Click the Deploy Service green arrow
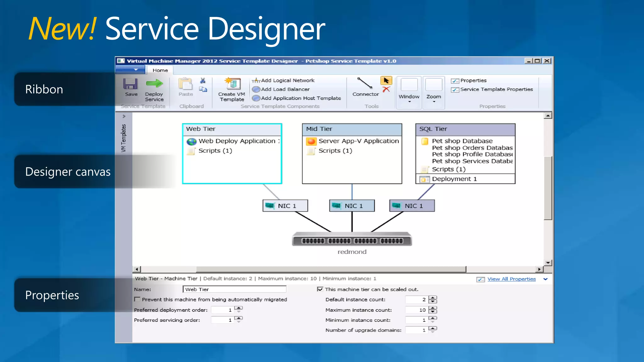This screenshot has height=362, width=644. click(x=154, y=84)
